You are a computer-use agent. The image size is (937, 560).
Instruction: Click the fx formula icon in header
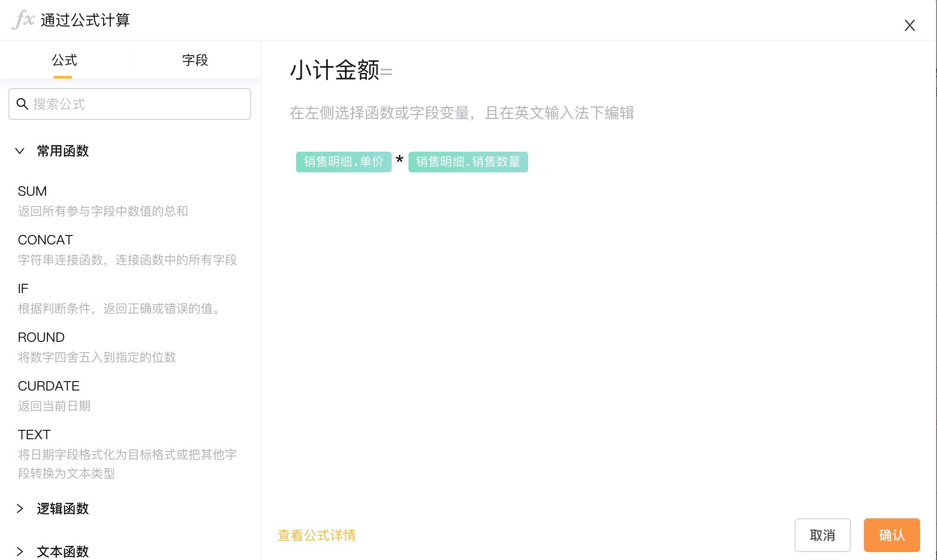click(23, 20)
